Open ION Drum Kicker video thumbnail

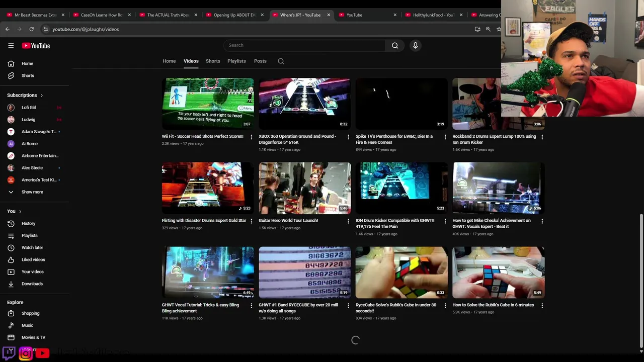(x=401, y=188)
